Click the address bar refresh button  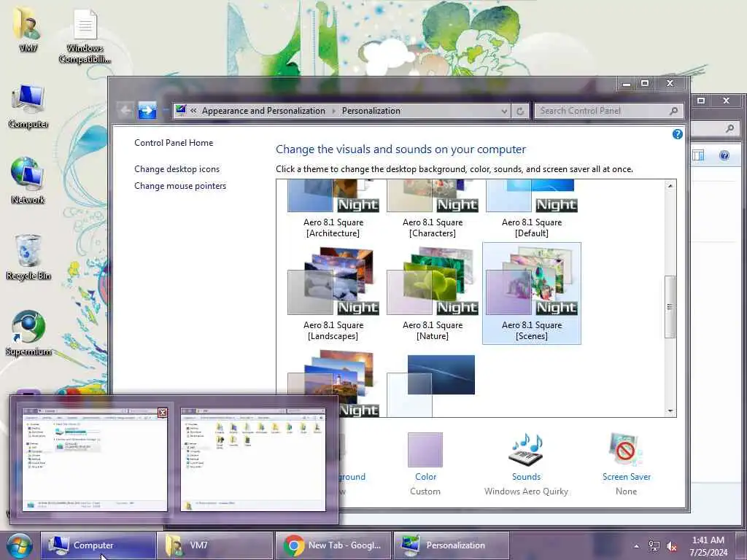tap(519, 111)
